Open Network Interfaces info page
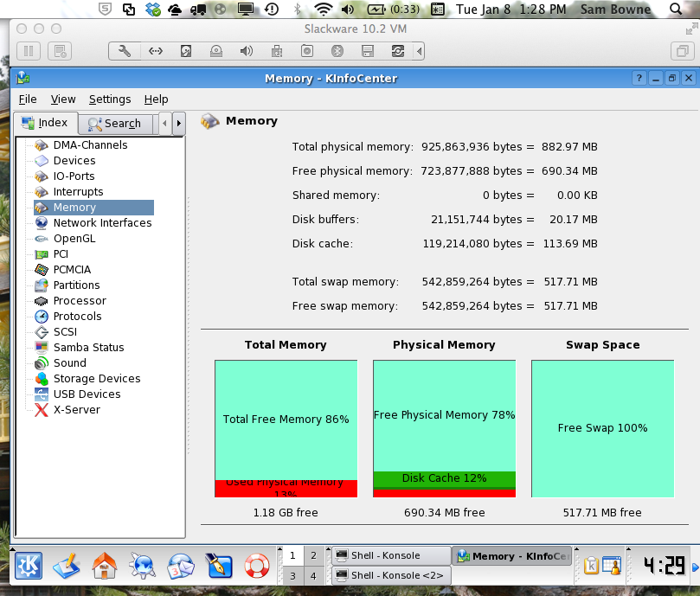 [102, 223]
